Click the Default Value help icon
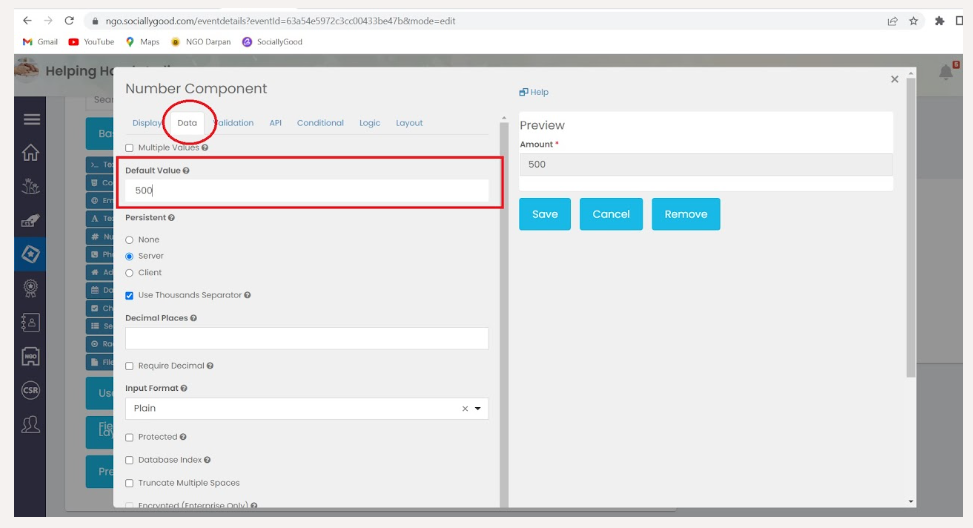 186,171
